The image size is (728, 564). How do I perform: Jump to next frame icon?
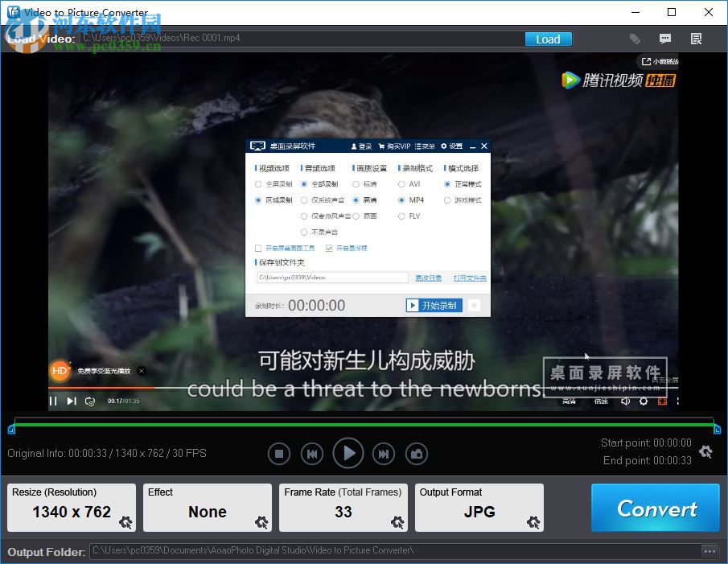click(383, 454)
